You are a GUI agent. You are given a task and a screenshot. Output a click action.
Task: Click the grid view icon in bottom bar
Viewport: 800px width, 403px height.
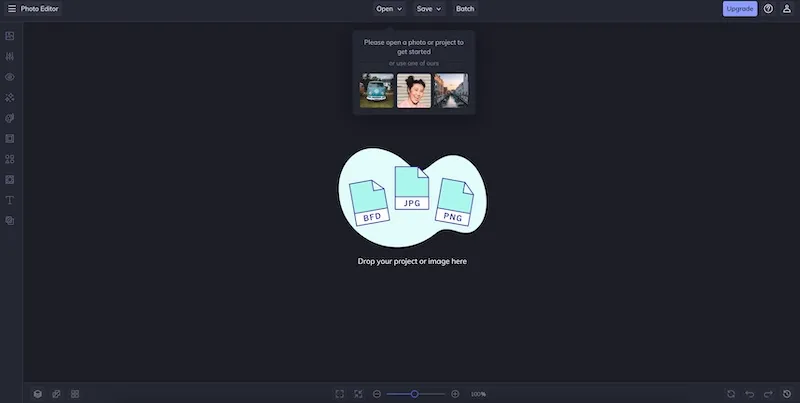[x=75, y=394]
